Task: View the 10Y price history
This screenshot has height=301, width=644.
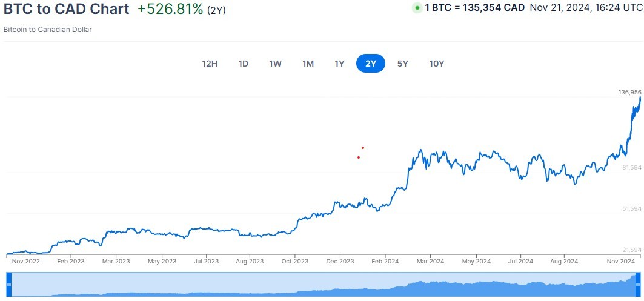Action: click(x=436, y=64)
